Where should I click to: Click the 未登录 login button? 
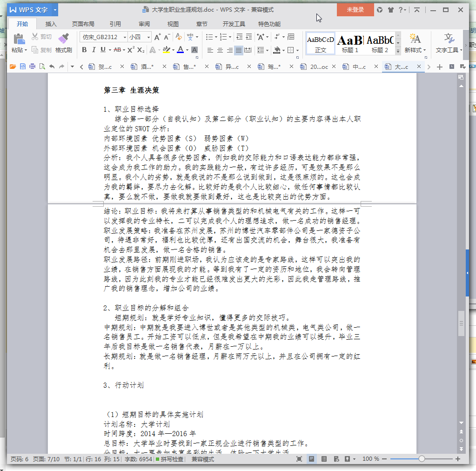(x=355, y=10)
